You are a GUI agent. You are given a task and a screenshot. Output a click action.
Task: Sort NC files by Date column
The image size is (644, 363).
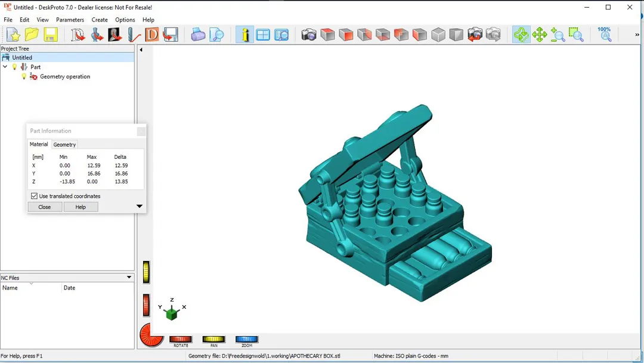coord(98,288)
